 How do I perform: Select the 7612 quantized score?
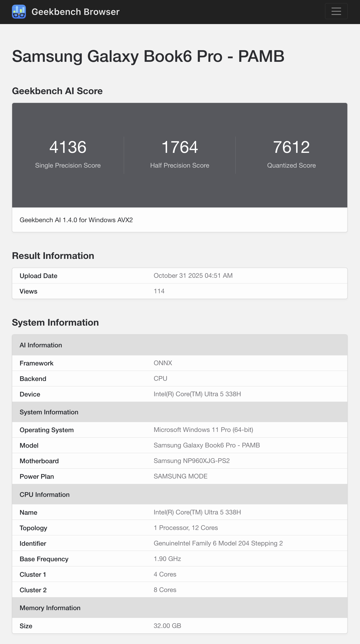291,147
